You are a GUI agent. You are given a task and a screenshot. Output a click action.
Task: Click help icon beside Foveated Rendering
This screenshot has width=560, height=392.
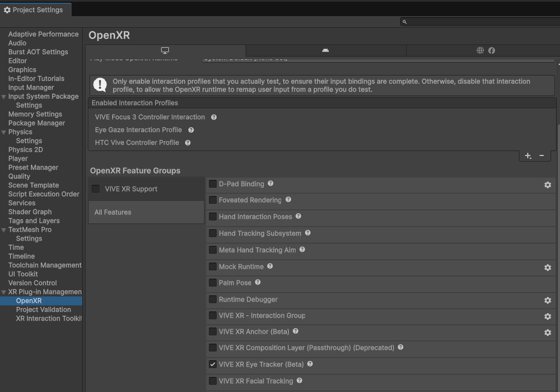(x=288, y=200)
